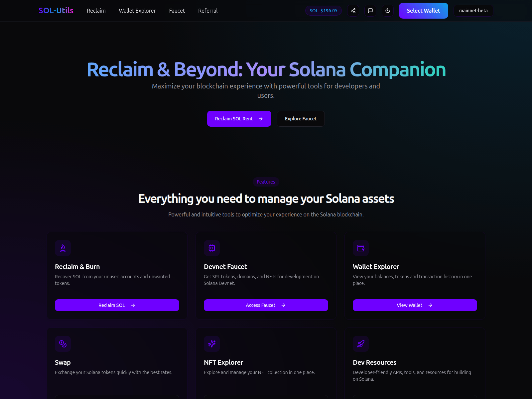
Task: Click 'Developer-friendly APIs, tools' description text
Action: pos(412,376)
